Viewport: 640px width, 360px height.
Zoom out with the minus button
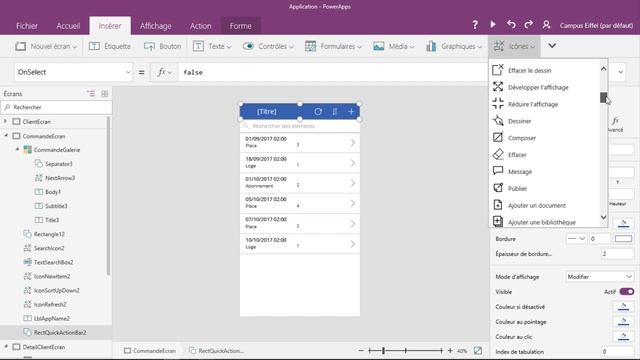[361, 350]
